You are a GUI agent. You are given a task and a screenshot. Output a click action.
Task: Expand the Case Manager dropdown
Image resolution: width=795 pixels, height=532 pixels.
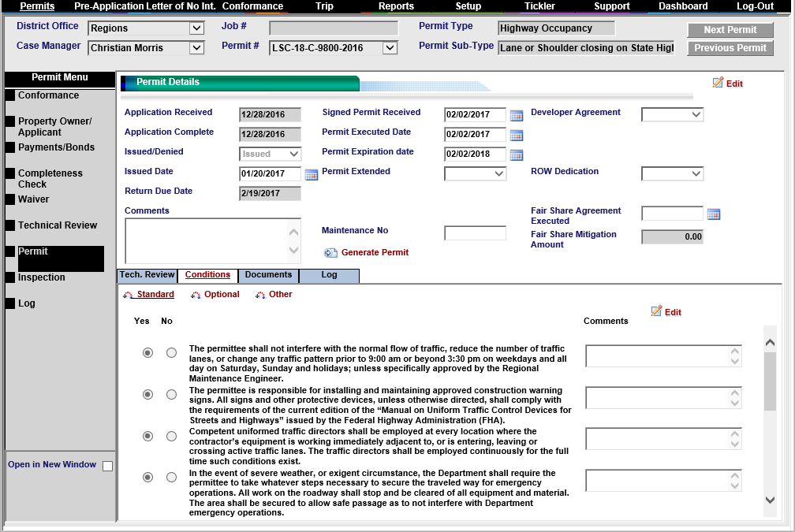tap(196, 48)
